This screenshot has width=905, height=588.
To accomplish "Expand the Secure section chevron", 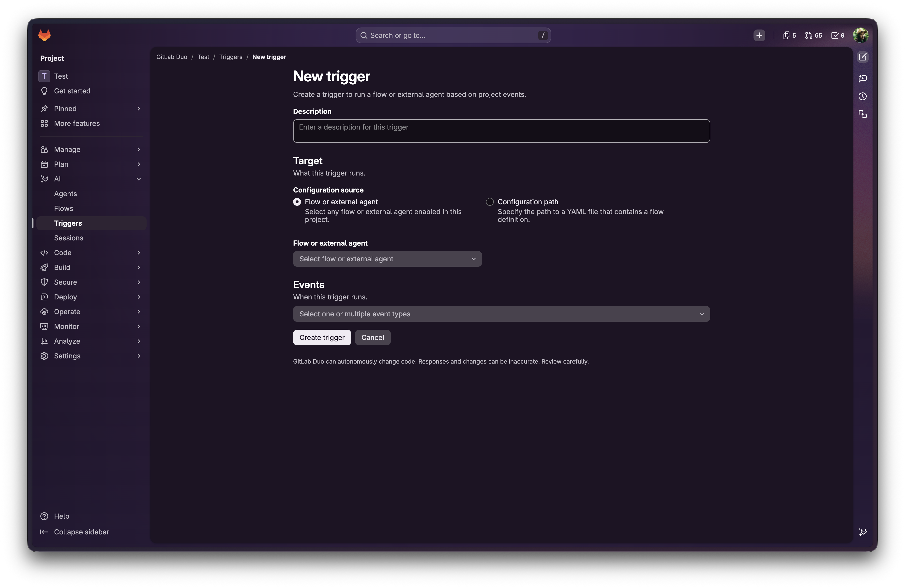I will coord(139,282).
